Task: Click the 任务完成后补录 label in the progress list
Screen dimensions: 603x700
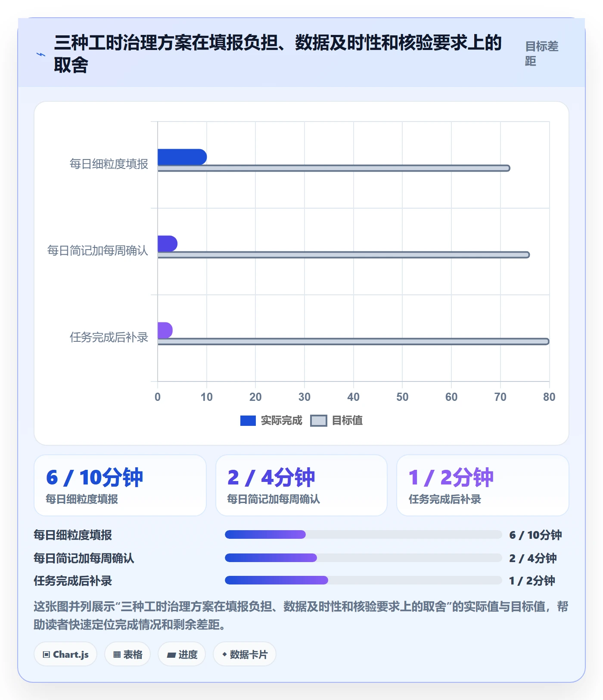Action: click(x=73, y=581)
